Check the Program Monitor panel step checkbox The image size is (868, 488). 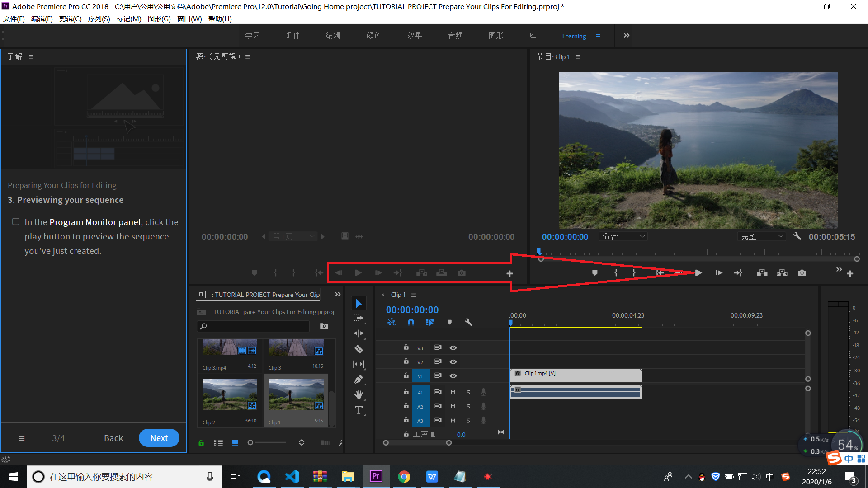click(x=16, y=222)
